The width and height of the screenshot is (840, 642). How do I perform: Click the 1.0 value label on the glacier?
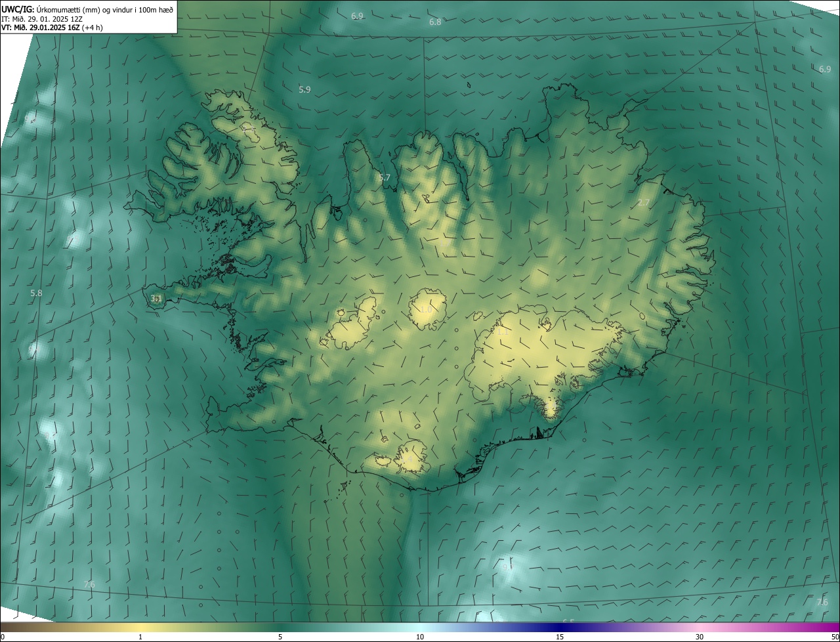point(426,310)
